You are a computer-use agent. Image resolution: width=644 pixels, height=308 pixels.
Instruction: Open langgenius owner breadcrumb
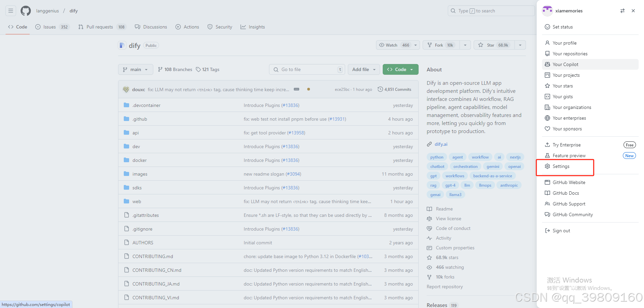coord(47,11)
